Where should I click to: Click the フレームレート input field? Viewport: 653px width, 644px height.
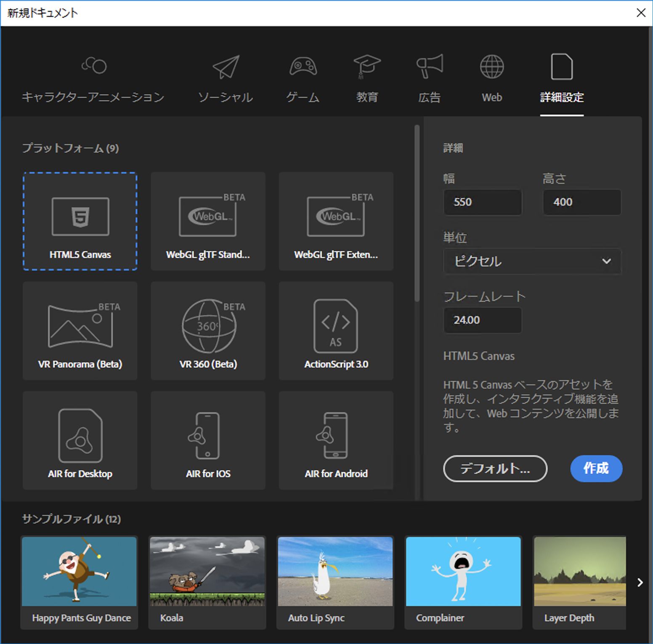483,320
